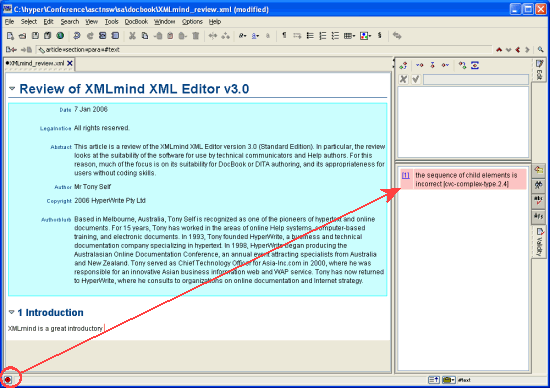550x388 pixels.
Task: Click the grey down-arrow select child icon
Action: (x=508, y=50)
